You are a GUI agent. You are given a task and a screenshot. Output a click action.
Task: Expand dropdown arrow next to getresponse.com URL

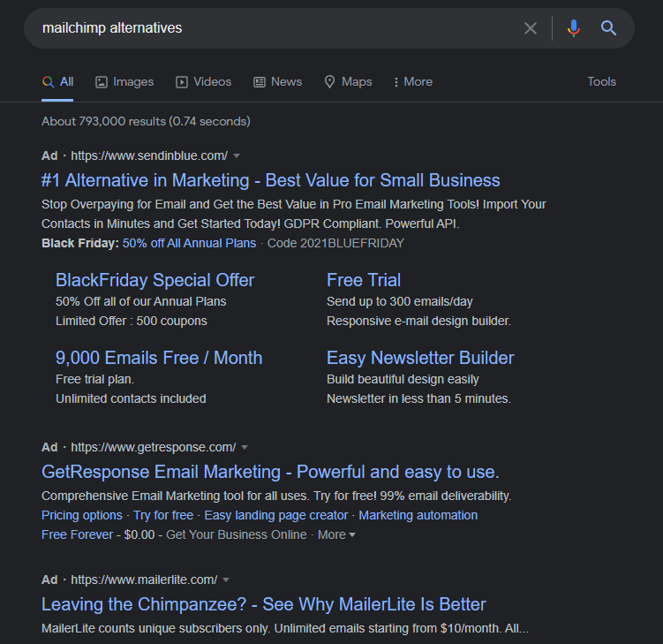coord(245,447)
